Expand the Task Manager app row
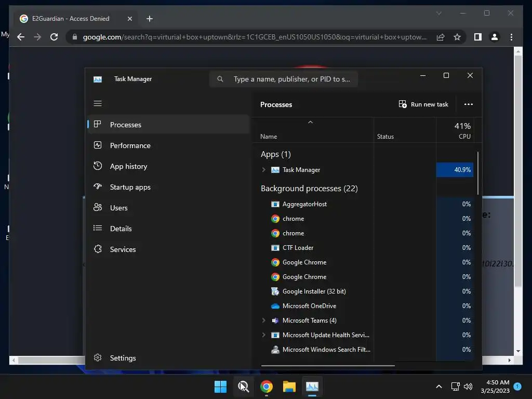This screenshot has height=399, width=532. pyautogui.click(x=263, y=170)
